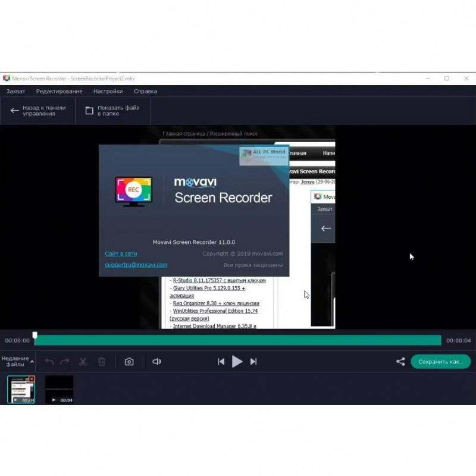The image size is (476, 476).
Task: Click the 00:00:00 start time label
Action: tap(17, 340)
